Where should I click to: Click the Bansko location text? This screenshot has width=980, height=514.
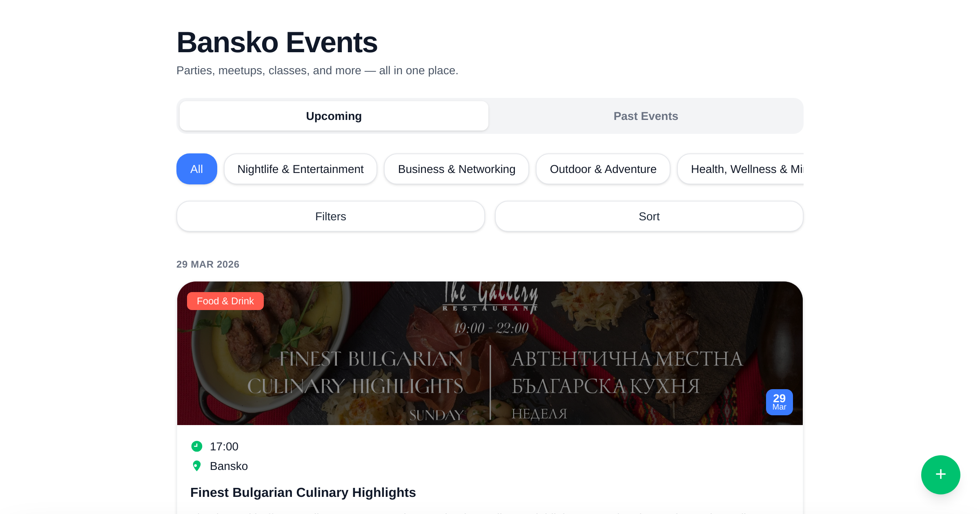[x=229, y=466]
